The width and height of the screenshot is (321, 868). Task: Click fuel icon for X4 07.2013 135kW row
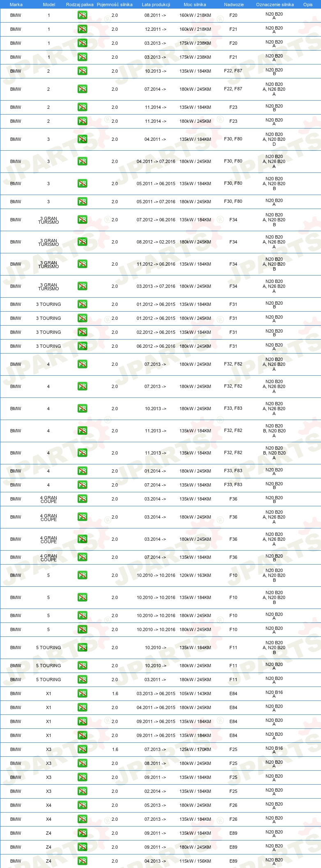(x=82, y=819)
